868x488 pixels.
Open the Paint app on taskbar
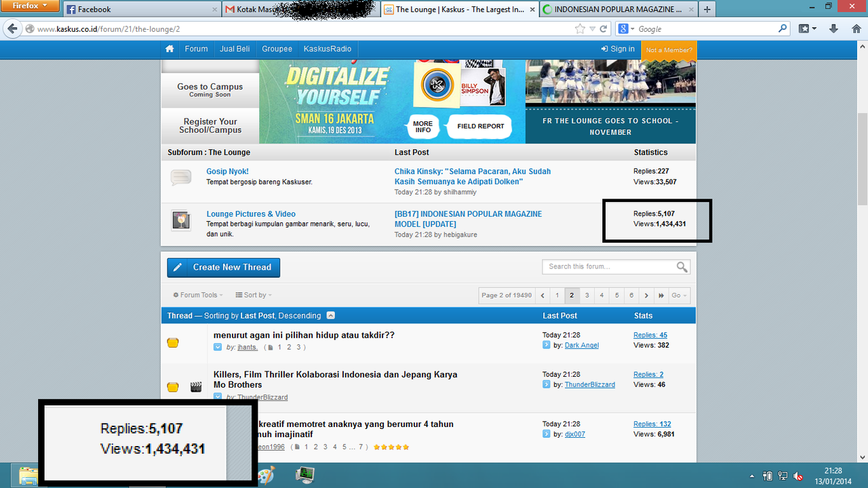tap(265, 474)
